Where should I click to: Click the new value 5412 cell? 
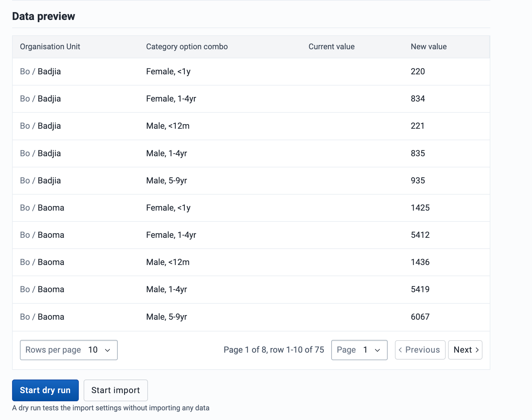coord(420,235)
